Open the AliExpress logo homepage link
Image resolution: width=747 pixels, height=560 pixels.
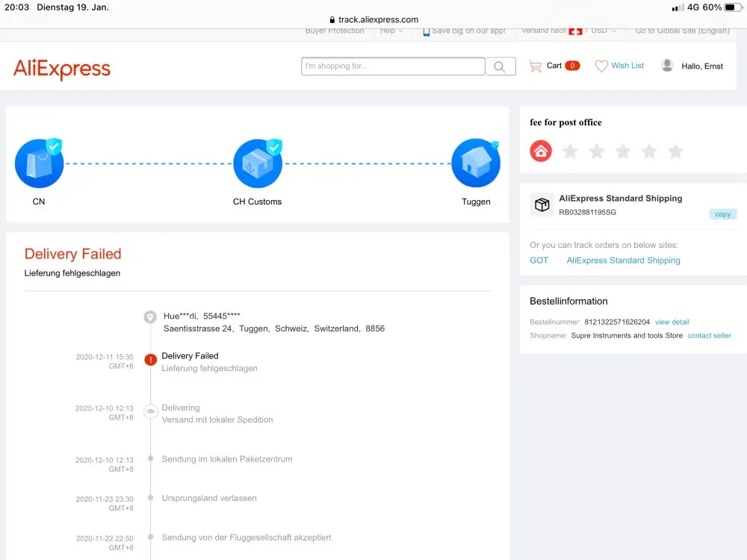coord(62,69)
